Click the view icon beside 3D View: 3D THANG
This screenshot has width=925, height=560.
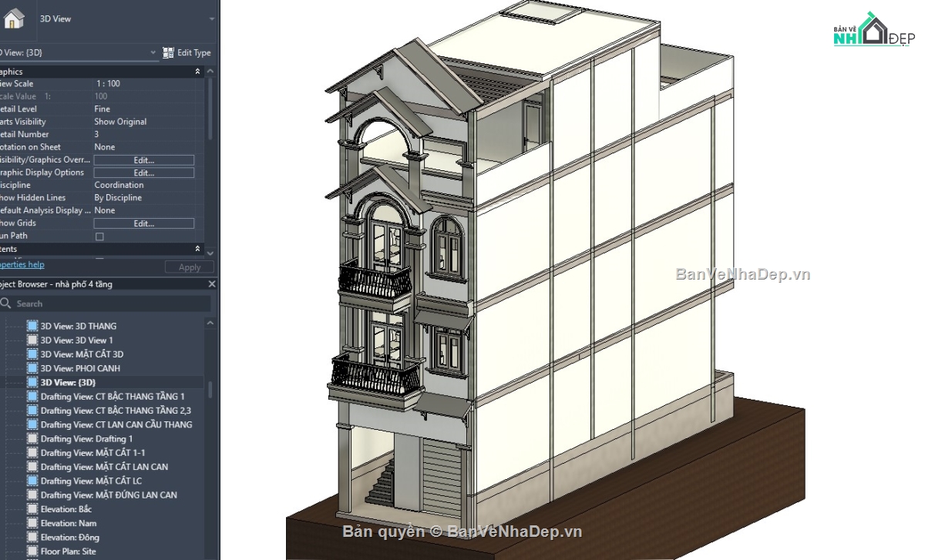[x=32, y=326]
